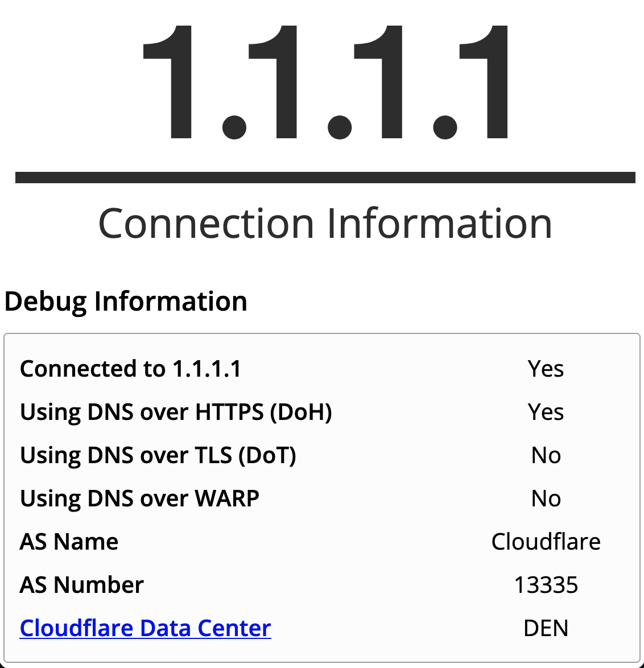
Task: Select the 'AS Number' label
Action: [x=82, y=585]
